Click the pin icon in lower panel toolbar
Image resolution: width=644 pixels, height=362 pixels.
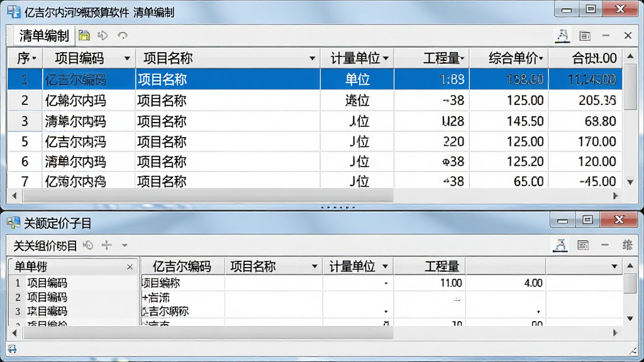tap(560, 246)
